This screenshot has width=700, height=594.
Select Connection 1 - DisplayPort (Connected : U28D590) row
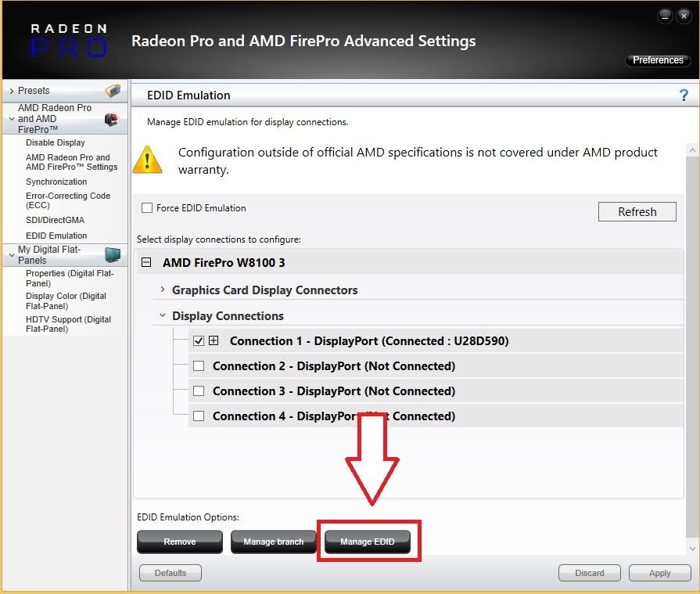436,340
